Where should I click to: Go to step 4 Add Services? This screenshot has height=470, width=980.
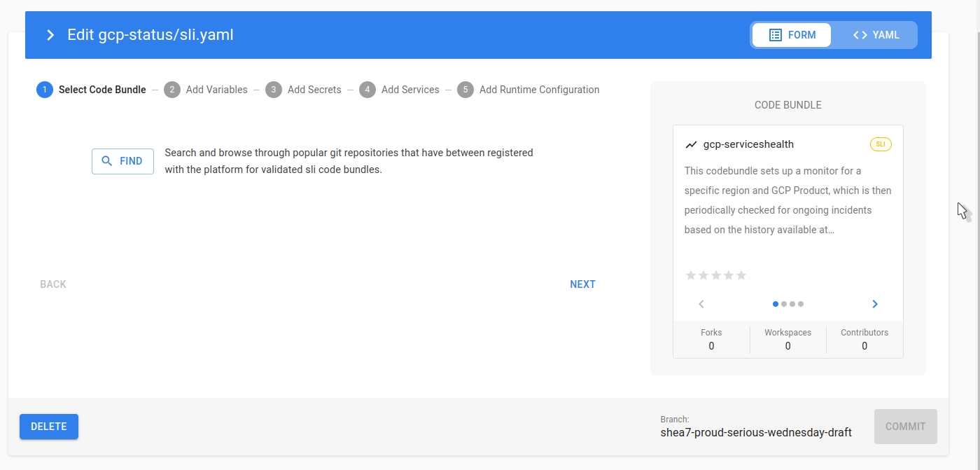pyautogui.click(x=400, y=90)
